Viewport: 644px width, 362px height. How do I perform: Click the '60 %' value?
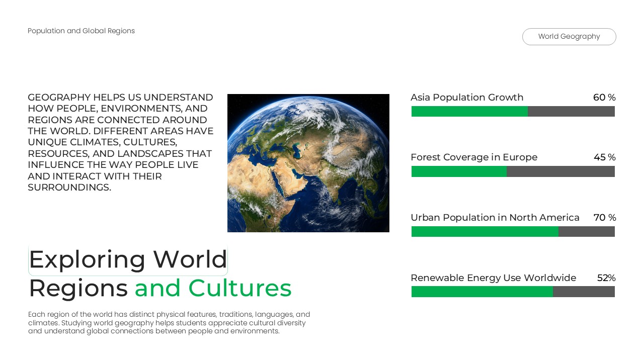(x=604, y=98)
